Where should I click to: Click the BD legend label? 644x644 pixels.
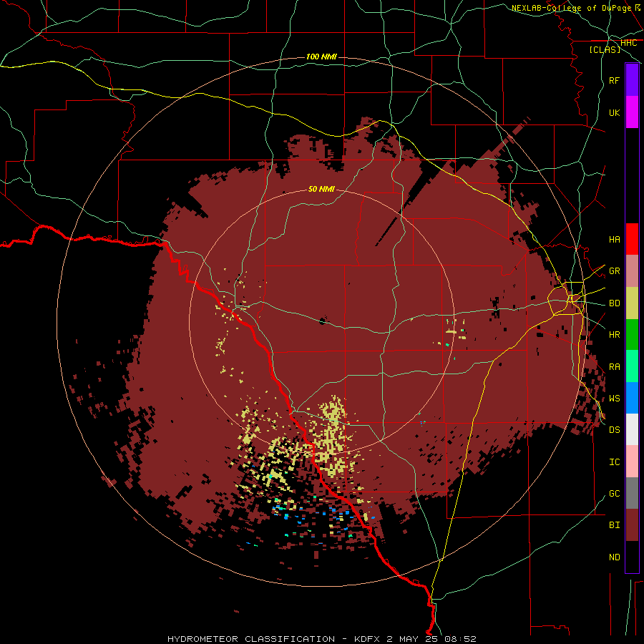[615, 303]
